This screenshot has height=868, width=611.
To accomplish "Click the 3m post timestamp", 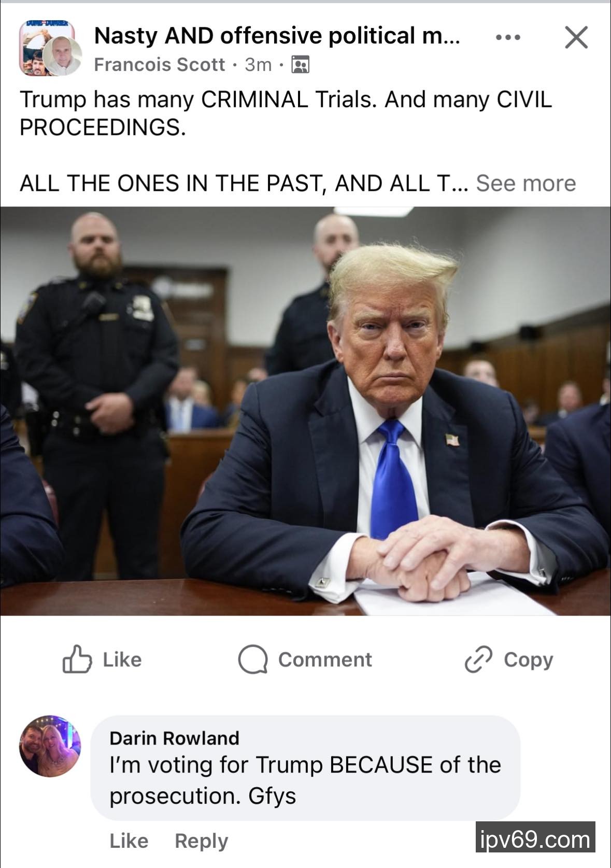I will (258, 64).
